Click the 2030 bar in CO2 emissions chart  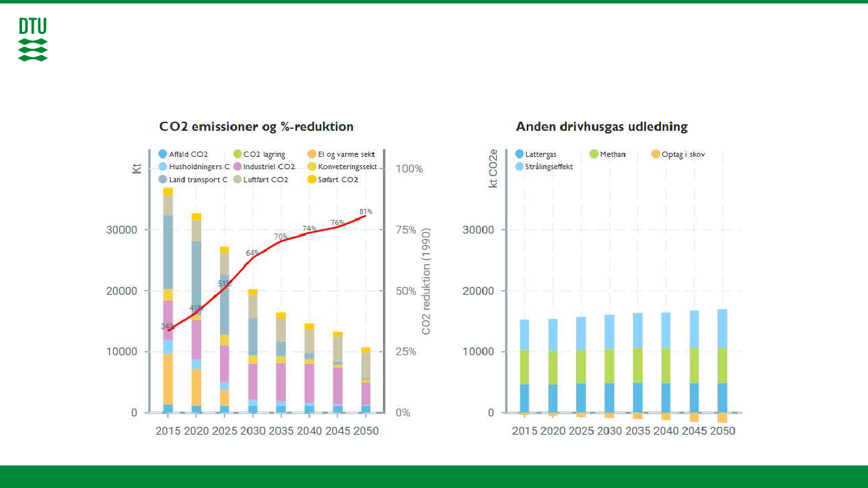[253, 351]
